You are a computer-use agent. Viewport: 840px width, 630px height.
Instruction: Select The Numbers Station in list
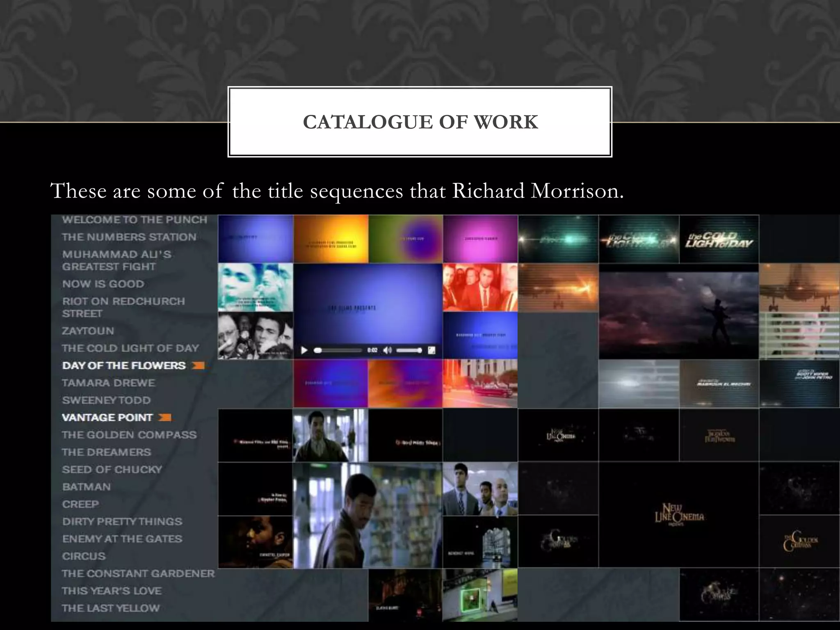coord(129,237)
